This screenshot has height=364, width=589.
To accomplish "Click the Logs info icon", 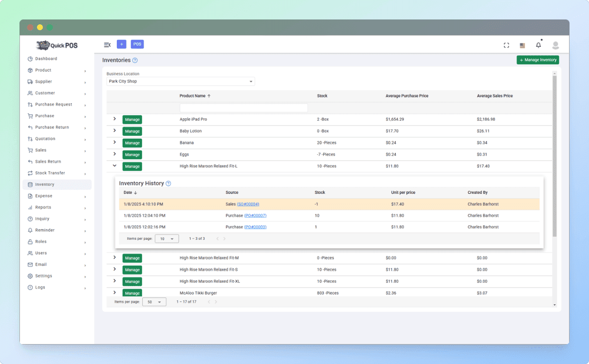I will coord(30,288).
